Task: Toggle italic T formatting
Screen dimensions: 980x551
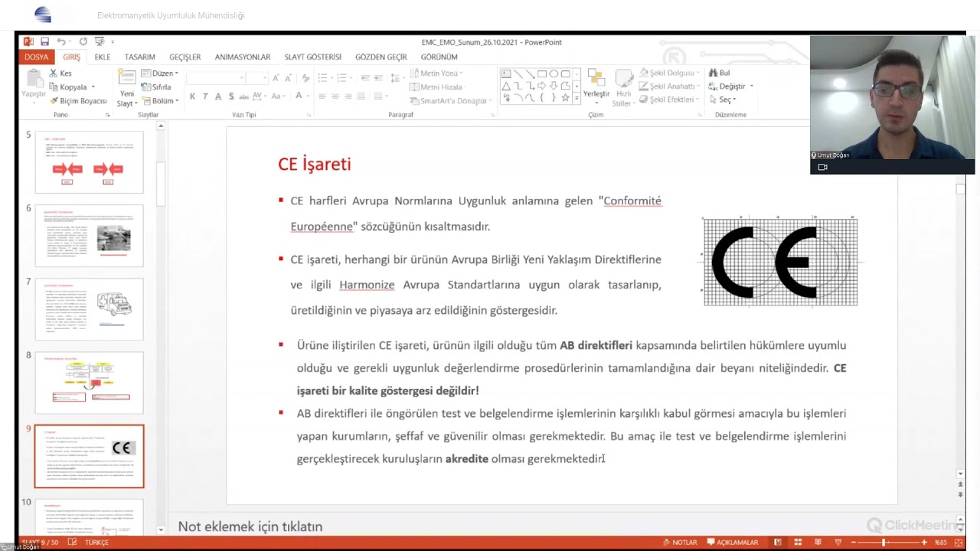Action: pos(205,96)
